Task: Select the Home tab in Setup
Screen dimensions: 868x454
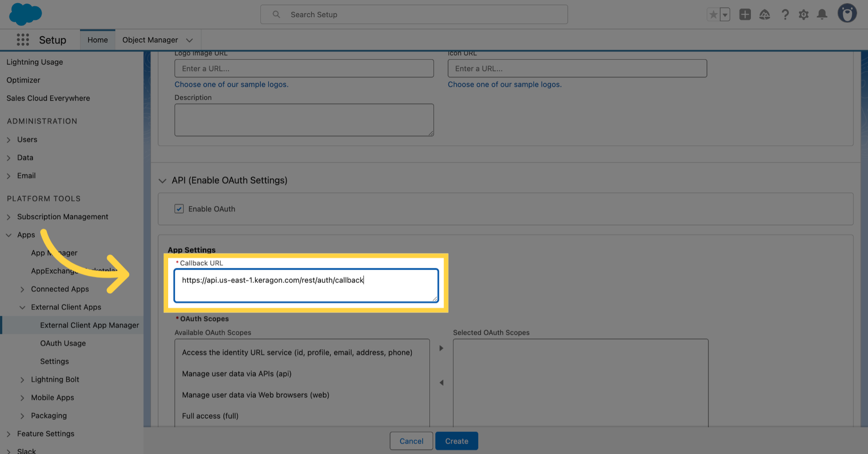Action: [x=97, y=40]
